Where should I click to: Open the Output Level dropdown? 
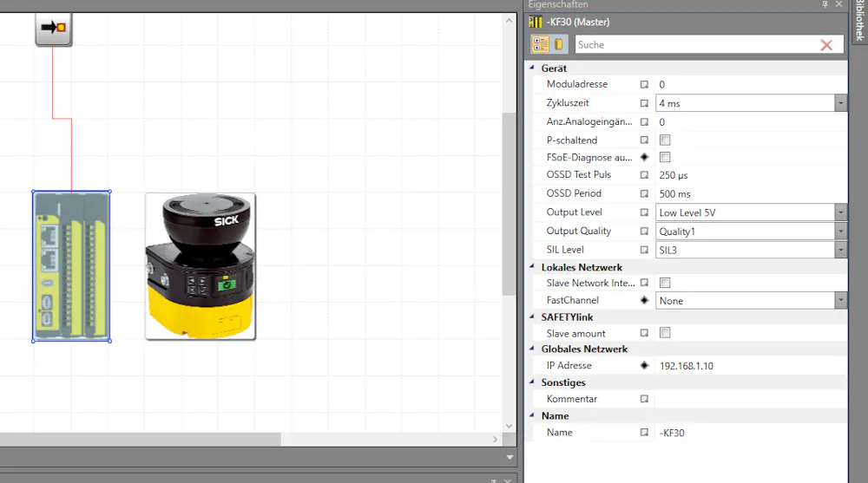coord(840,212)
